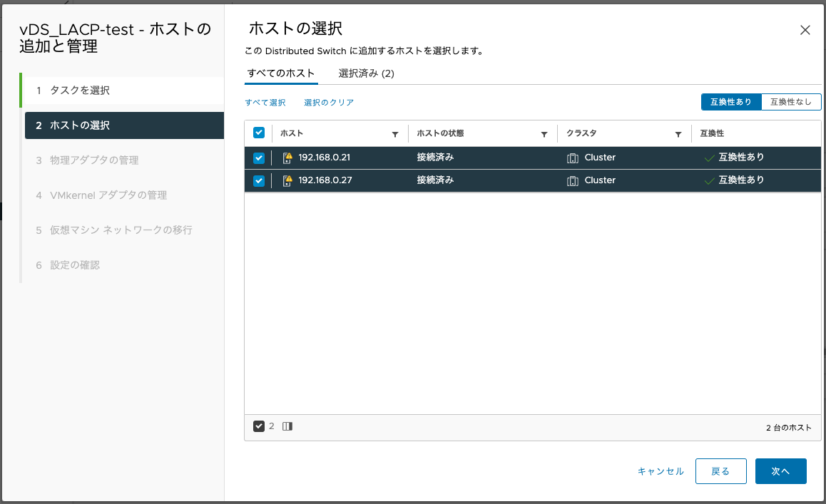Open the column manager icon below the table
This screenshot has width=826, height=504.
pyautogui.click(x=287, y=426)
